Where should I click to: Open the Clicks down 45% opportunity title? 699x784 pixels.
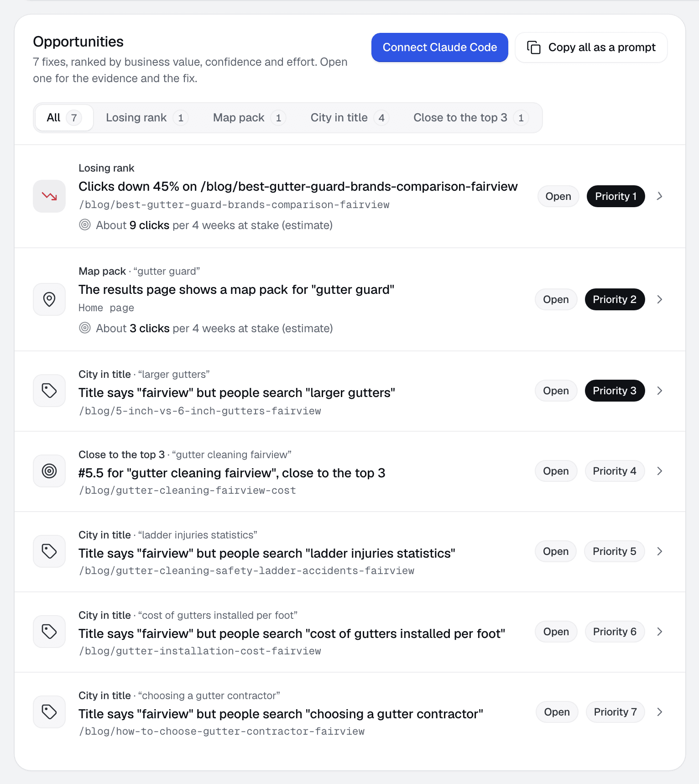coord(298,187)
